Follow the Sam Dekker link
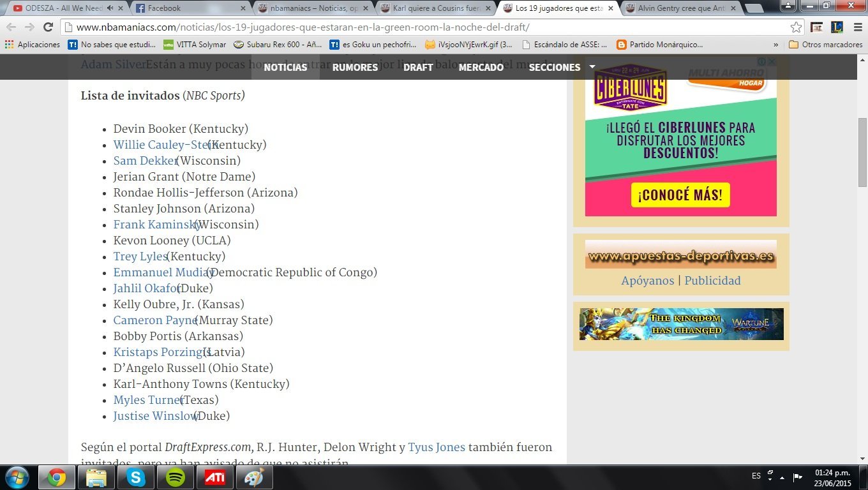The image size is (868, 490). pos(146,161)
